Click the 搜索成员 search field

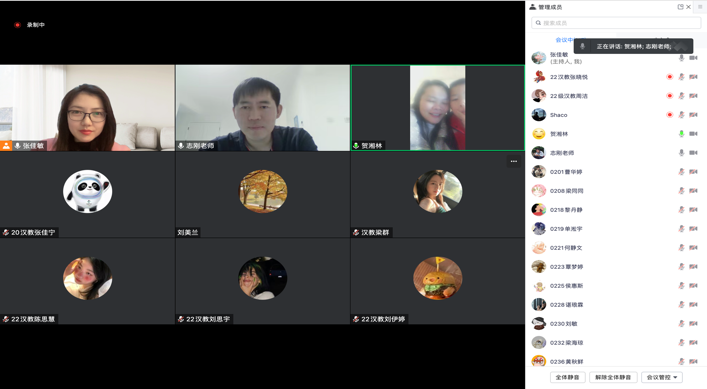click(616, 23)
